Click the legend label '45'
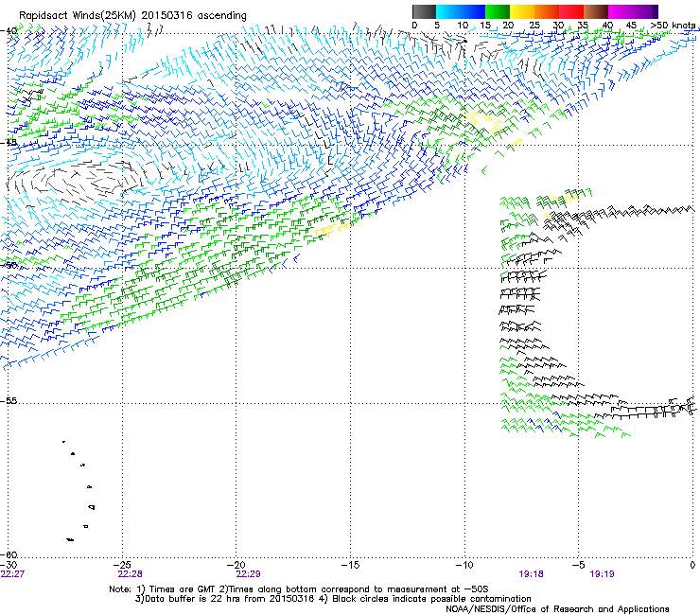The width and height of the screenshot is (700, 615). (631, 26)
